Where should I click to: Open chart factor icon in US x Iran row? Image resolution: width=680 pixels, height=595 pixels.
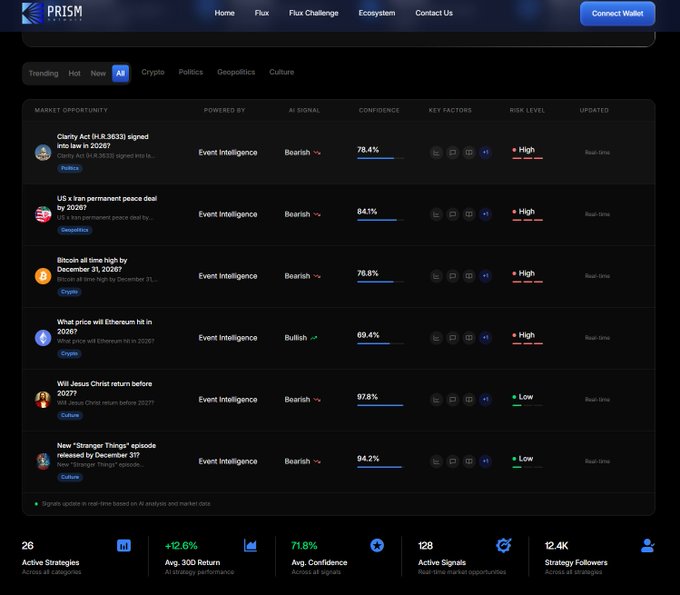tap(436, 214)
